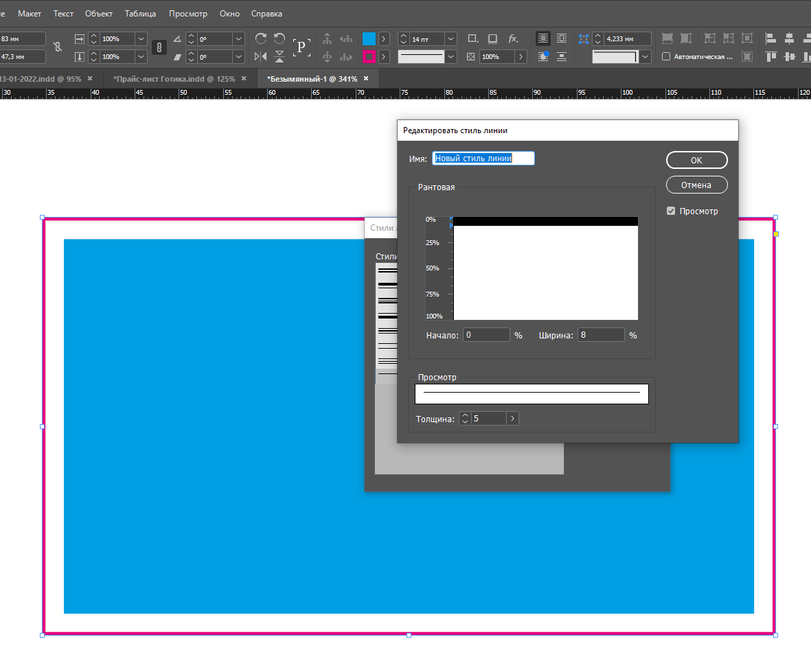Click the cyan fill color swatch
811x672 pixels.
(x=369, y=39)
